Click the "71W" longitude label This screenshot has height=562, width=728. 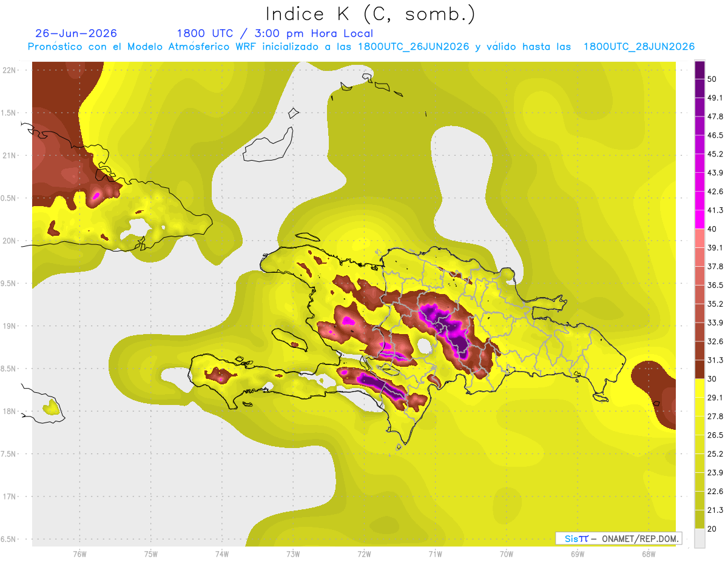435,554
